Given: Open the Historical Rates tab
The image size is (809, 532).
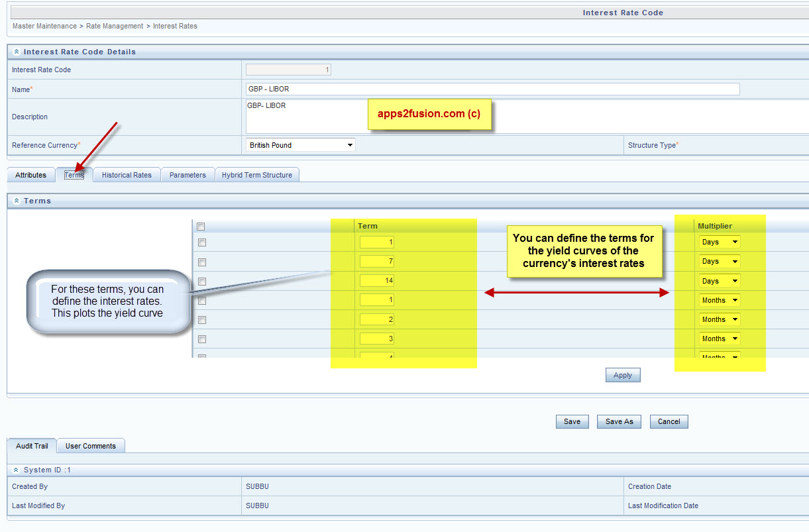Looking at the screenshot, I should tap(127, 175).
